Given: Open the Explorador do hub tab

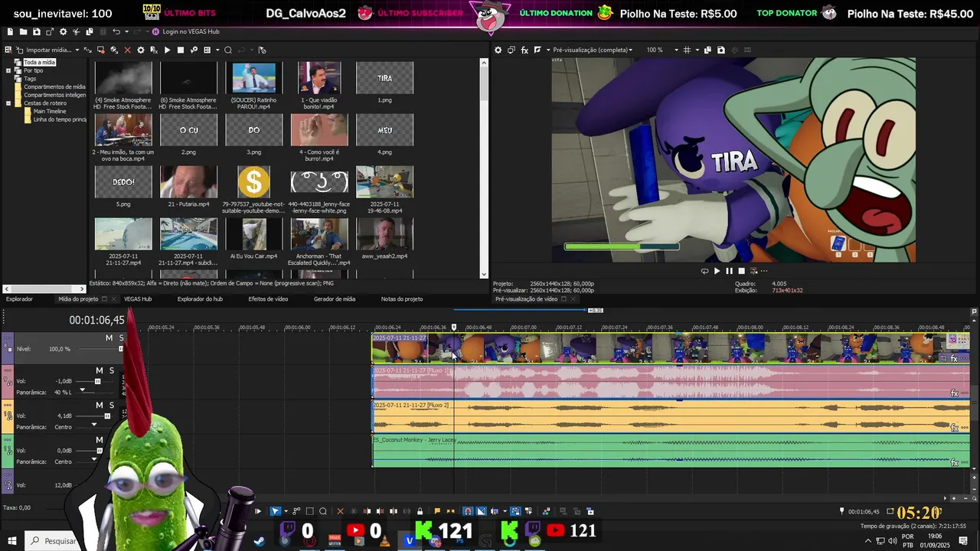Looking at the screenshot, I should [x=200, y=299].
